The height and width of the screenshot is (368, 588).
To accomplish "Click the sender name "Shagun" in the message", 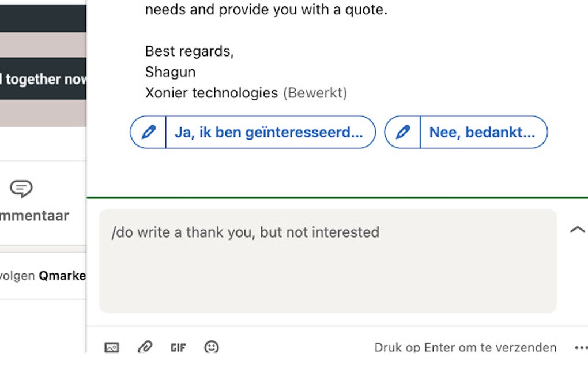I will [x=170, y=72].
